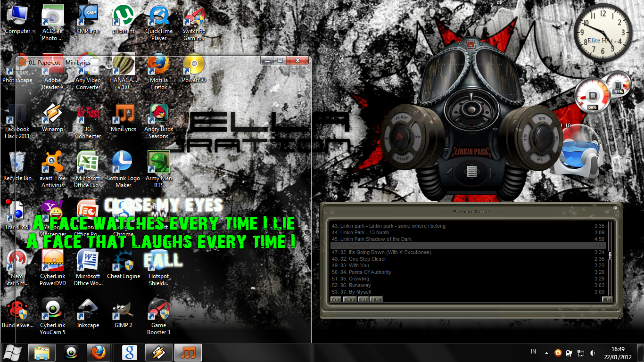This screenshot has height=362, width=644.
Task: Click the playlist list icon on mask chin
Action: [x=472, y=172]
